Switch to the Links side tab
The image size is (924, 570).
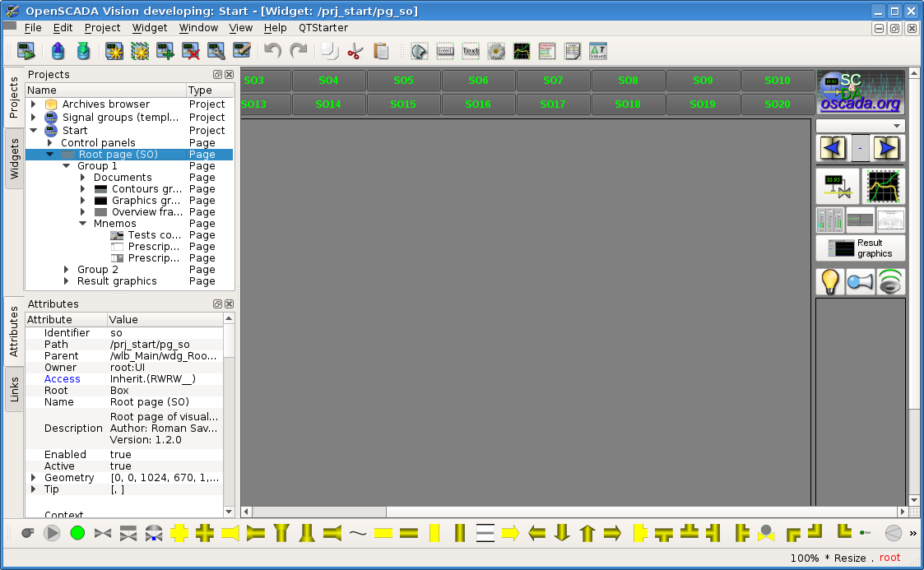click(14, 390)
